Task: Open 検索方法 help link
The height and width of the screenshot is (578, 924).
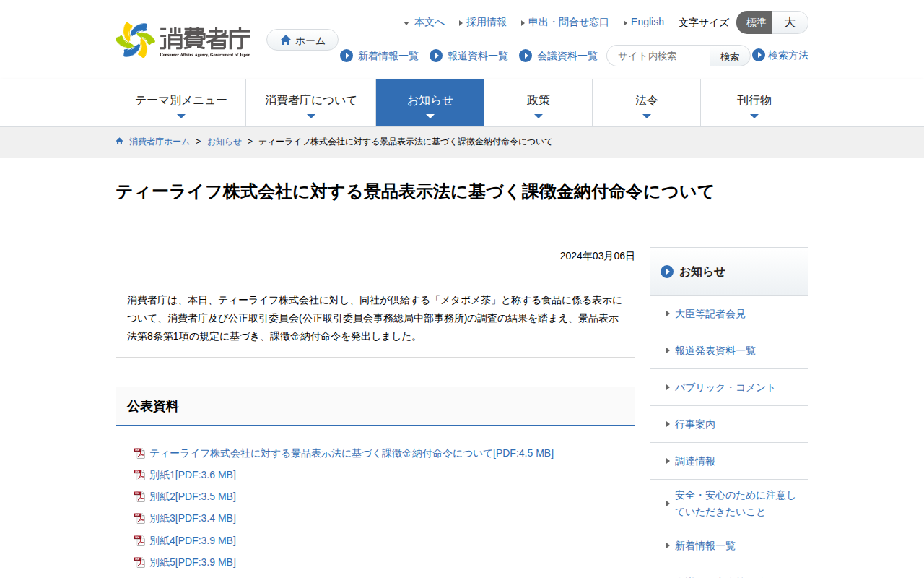Action: click(x=788, y=55)
